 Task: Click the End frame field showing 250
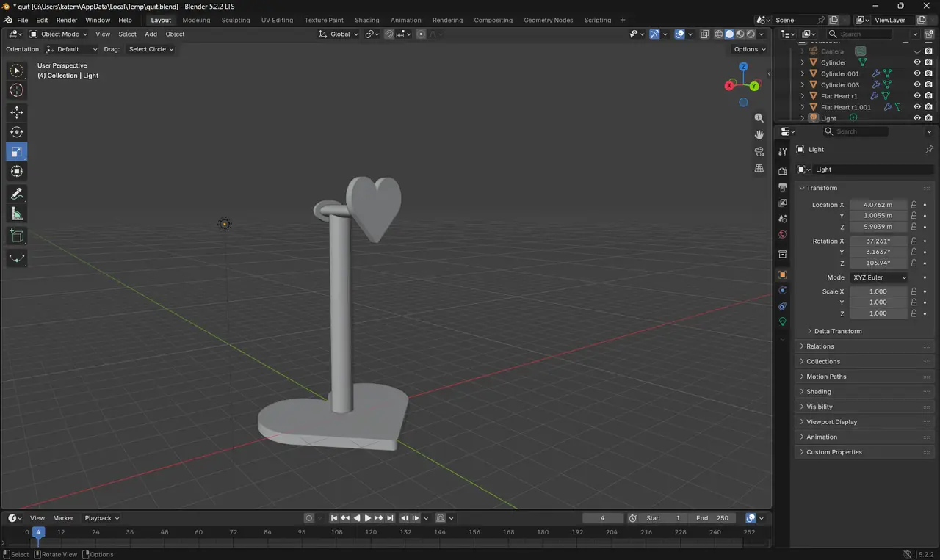point(713,518)
